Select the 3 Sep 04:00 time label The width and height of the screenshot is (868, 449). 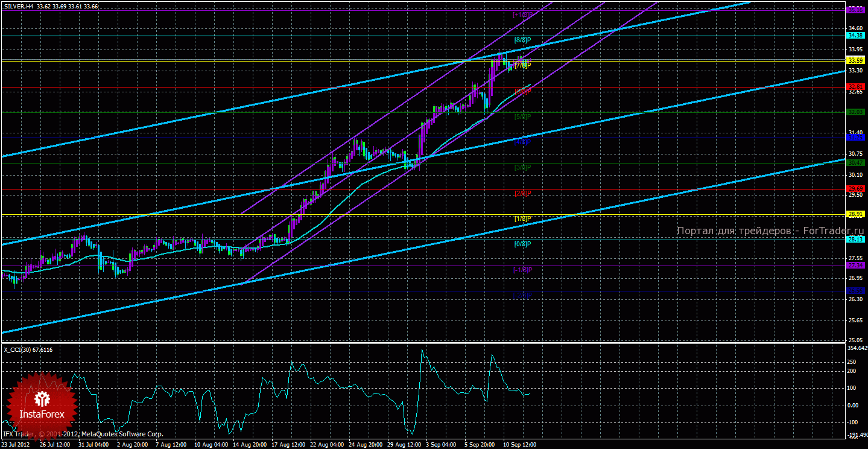440,444
